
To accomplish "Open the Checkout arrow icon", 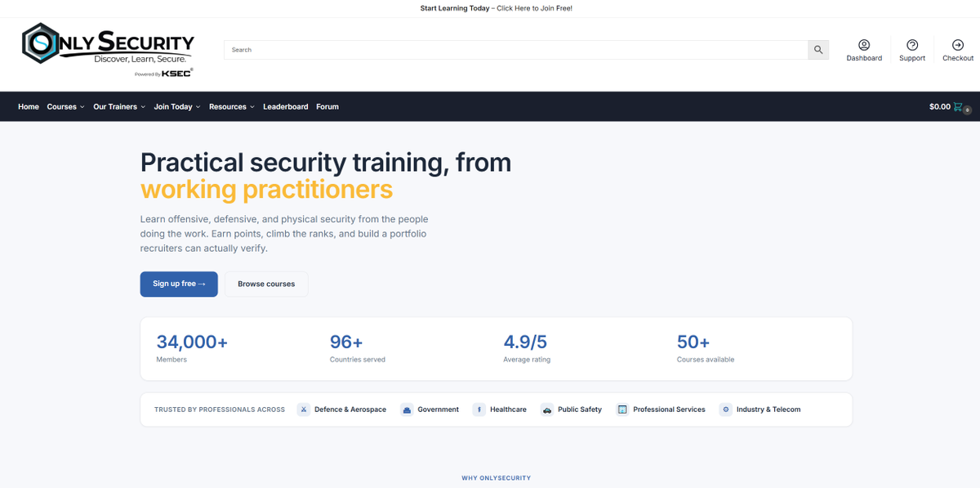I will 958,45.
